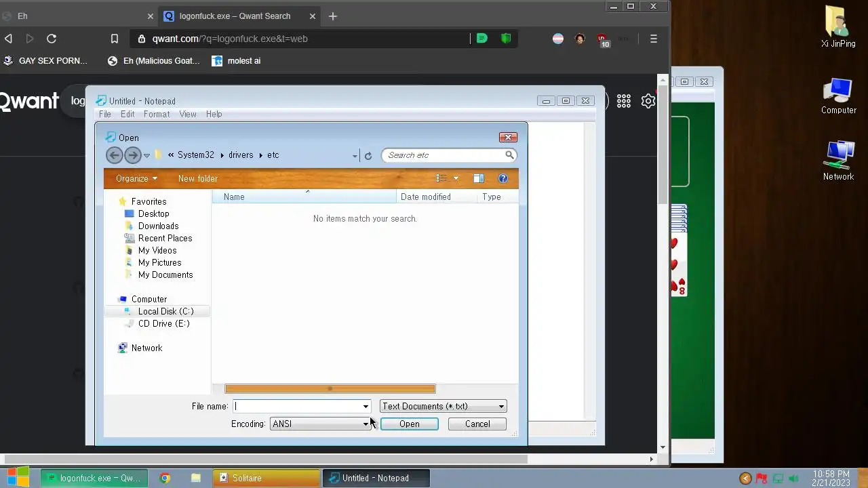The width and height of the screenshot is (868, 488).
Task: Go back in Open dialog
Action: click(114, 155)
